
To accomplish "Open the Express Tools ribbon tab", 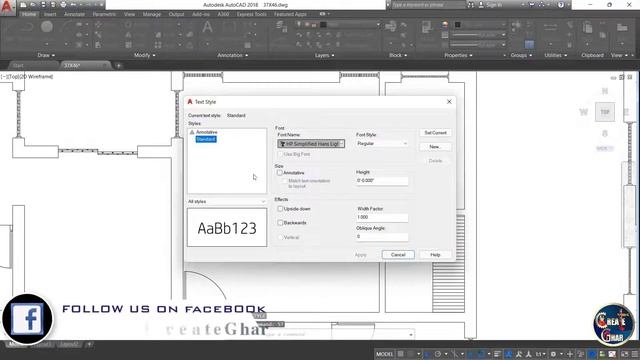I will click(251, 14).
